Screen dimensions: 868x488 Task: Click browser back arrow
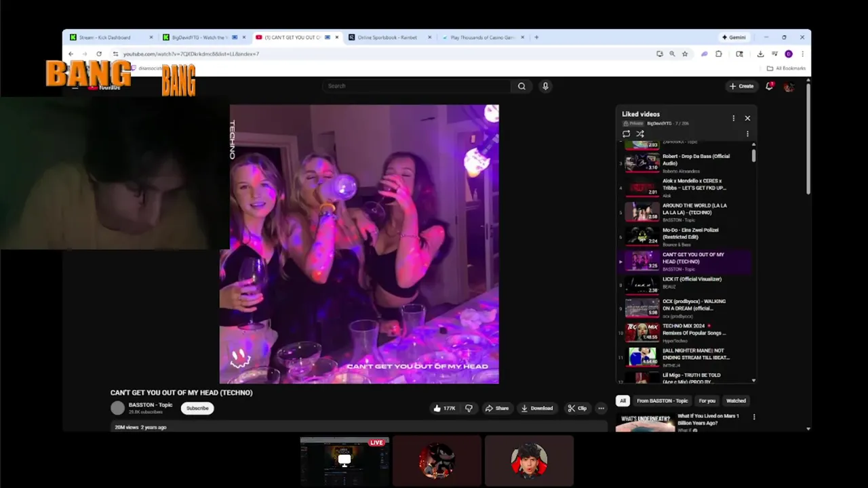(x=71, y=54)
